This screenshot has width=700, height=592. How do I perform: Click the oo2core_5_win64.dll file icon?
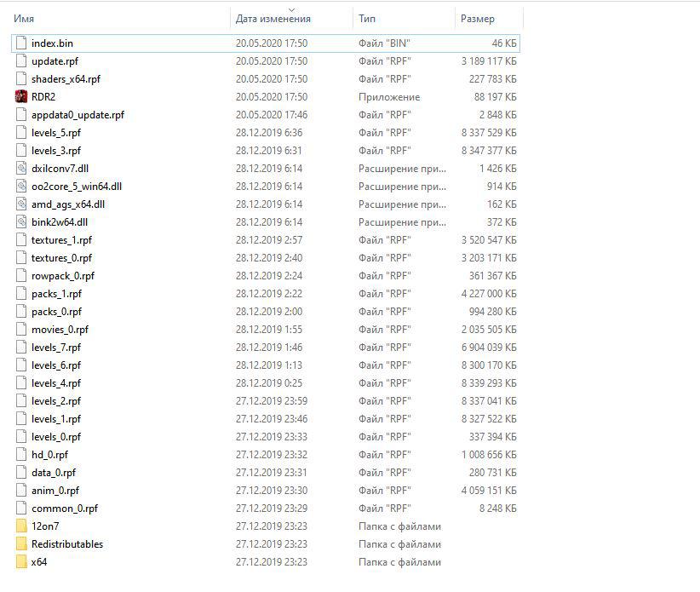[x=21, y=187]
